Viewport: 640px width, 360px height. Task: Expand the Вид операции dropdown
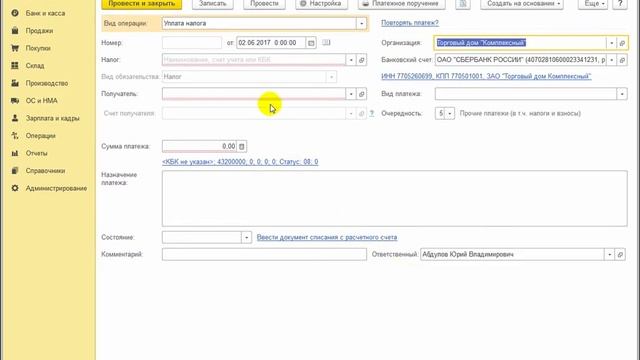pos(361,23)
